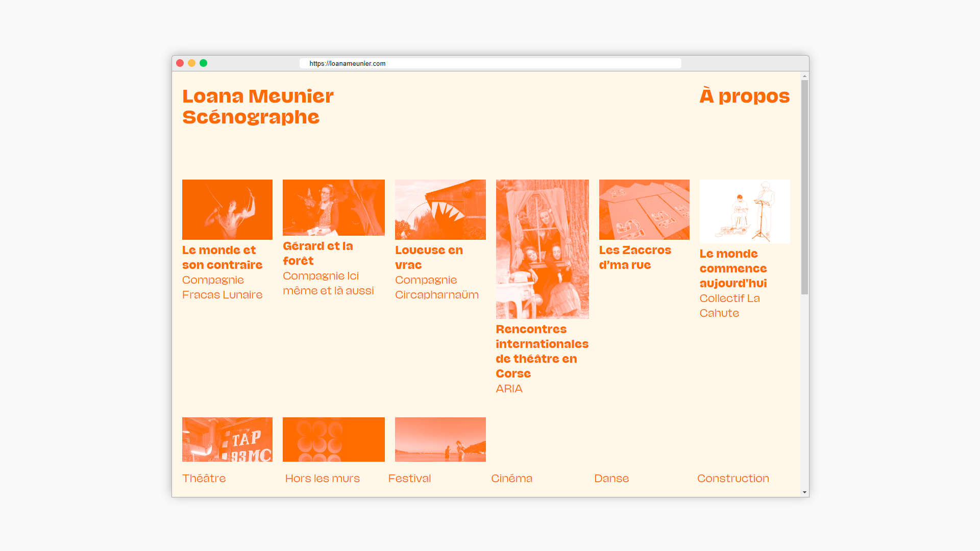Image resolution: width=980 pixels, height=551 pixels.
Task: Select the Danse category filter
Action: [611, 479]
